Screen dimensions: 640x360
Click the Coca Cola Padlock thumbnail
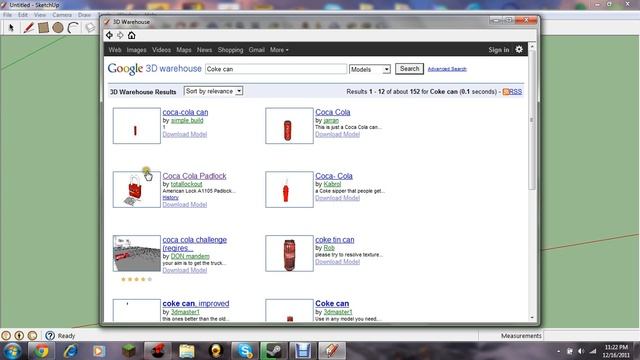click(x=137, y=189)
